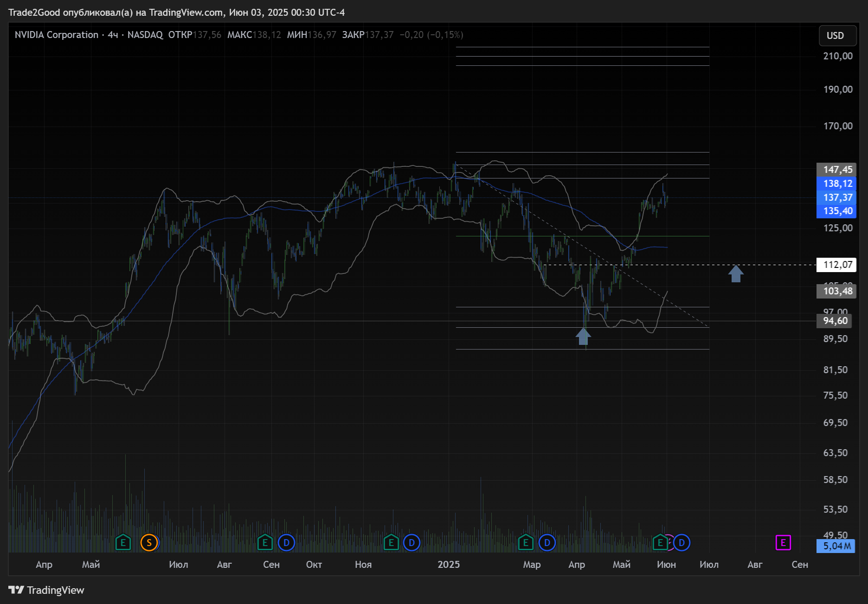
Task: Select the blue 138,12 price tag
Action: pyautogui.click(x=837, y=184)
